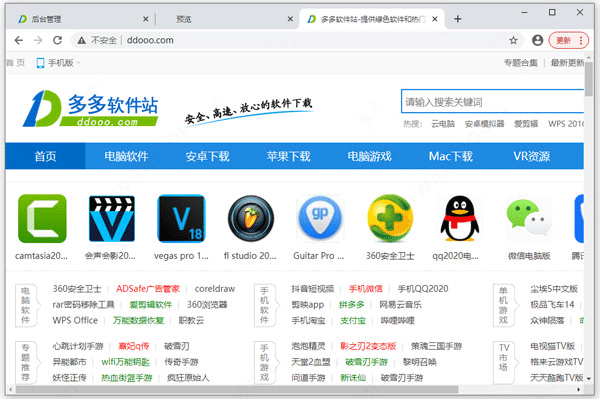Open the 电脑游戏 navigation menu
The image size is (600, 399).
(370, 156)
